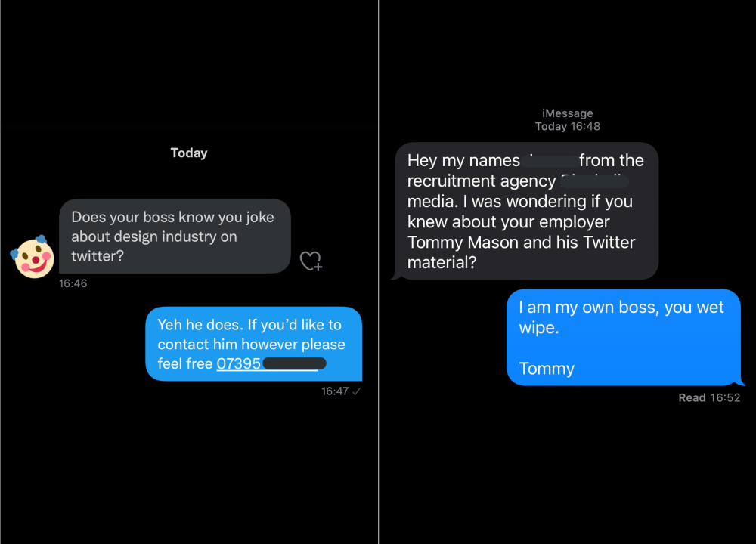756x544 pixels.
Task: Click the redacted sender name before 'from the'
Action: click(550, 160)
